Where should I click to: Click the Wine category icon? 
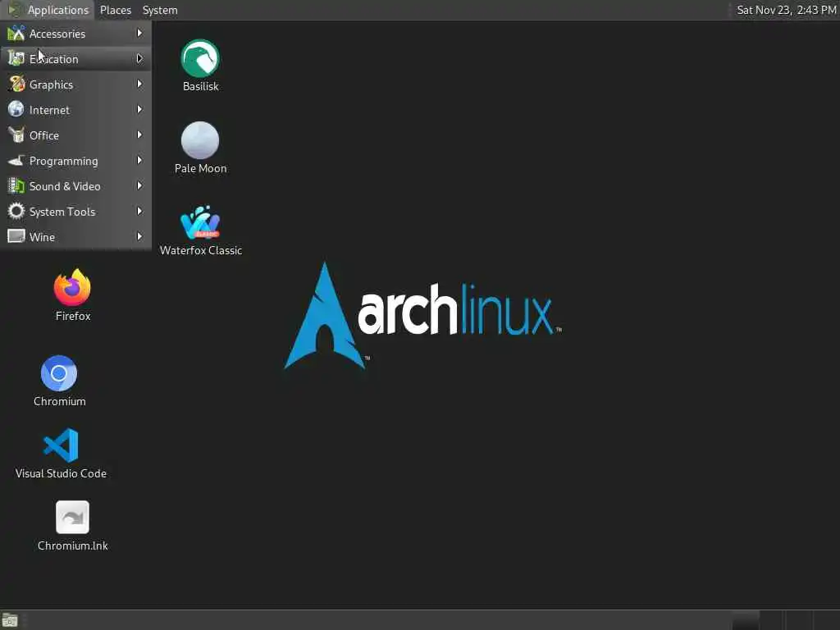16,236
